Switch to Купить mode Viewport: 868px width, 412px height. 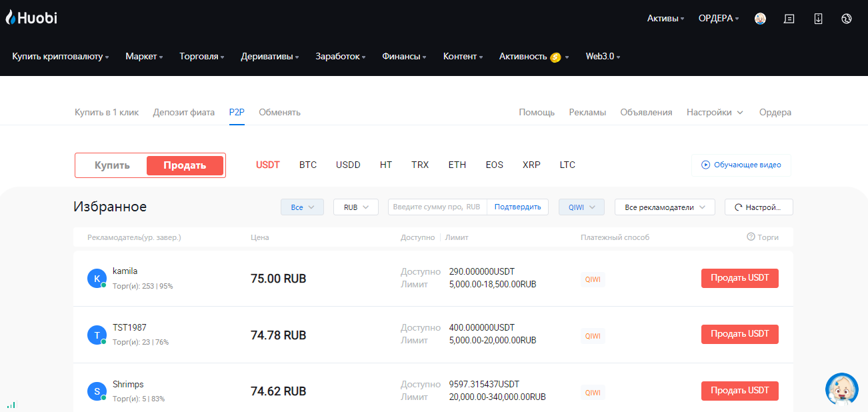(112, 165)
